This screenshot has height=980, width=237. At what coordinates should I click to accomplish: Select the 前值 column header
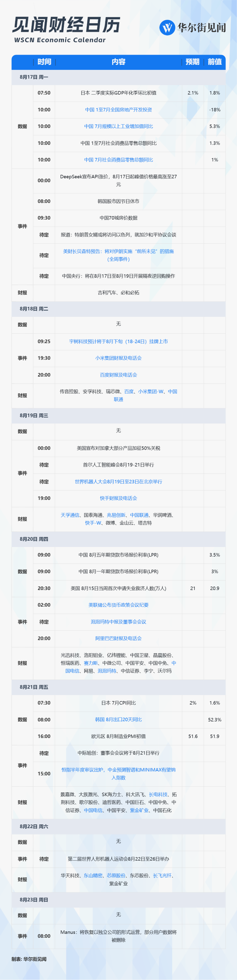[x=215, y=62]
